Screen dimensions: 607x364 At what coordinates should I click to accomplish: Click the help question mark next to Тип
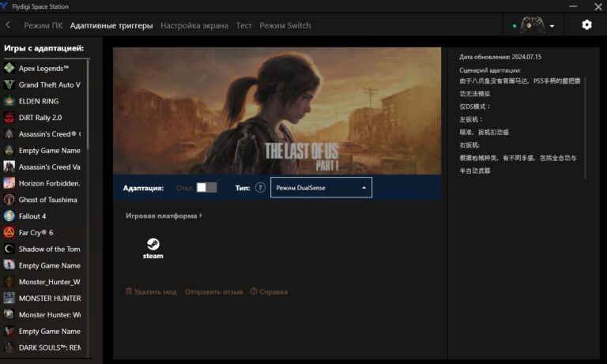click(x=260, y=188)
